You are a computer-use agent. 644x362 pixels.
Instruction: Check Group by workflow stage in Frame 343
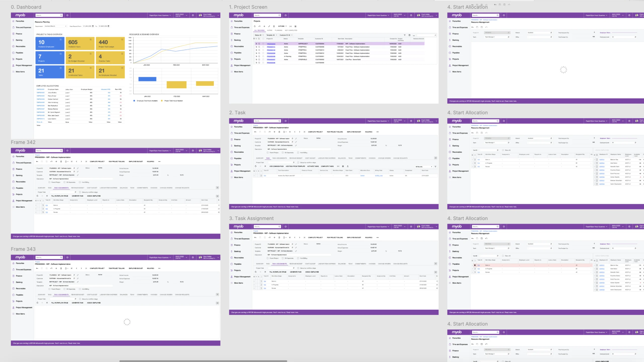pos(80,299)
